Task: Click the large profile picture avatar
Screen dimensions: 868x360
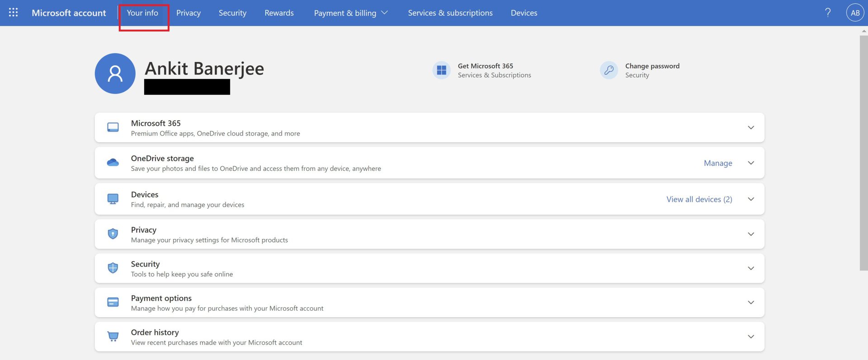Action: (115, 74)
